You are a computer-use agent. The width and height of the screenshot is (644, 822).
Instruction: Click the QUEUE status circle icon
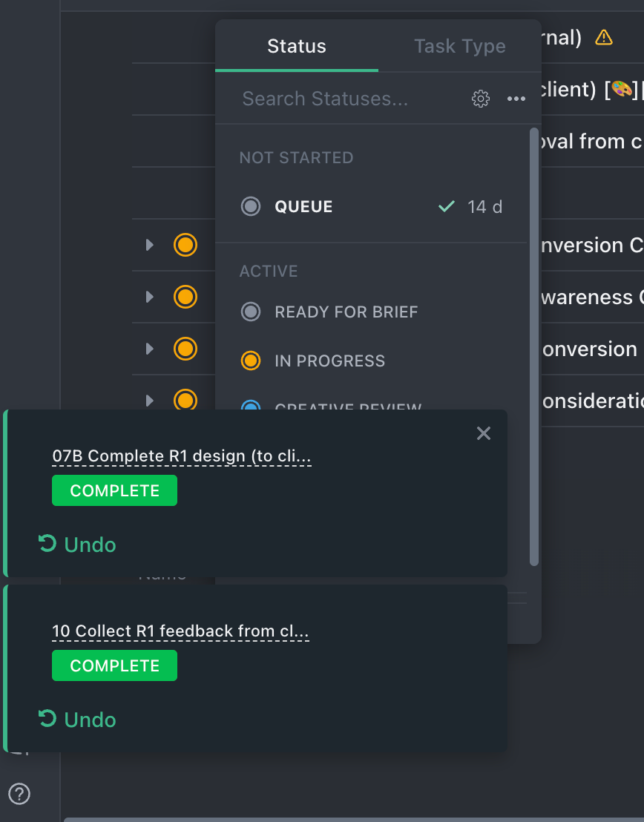pyautogui.click(x=251, y=206)
